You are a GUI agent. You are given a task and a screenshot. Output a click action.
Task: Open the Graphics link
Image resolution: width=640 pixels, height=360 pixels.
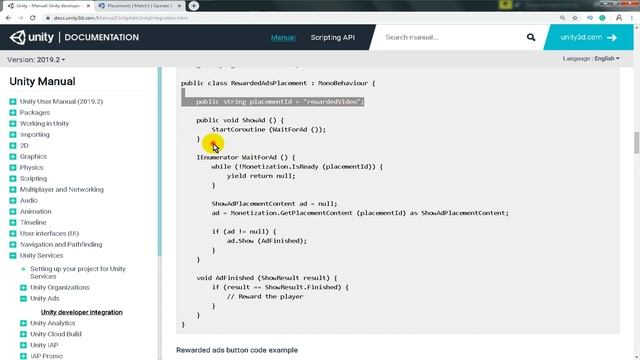point(33,157)
